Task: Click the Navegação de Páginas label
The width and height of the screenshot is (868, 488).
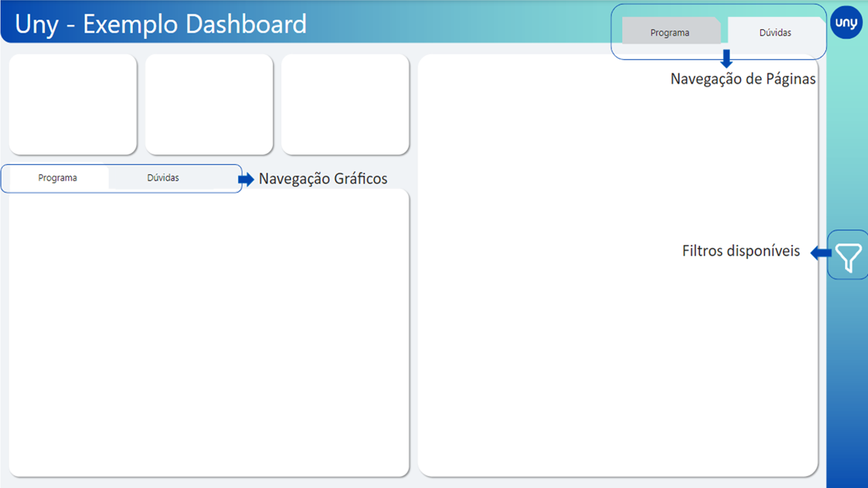Action: [x=743, y=79]
